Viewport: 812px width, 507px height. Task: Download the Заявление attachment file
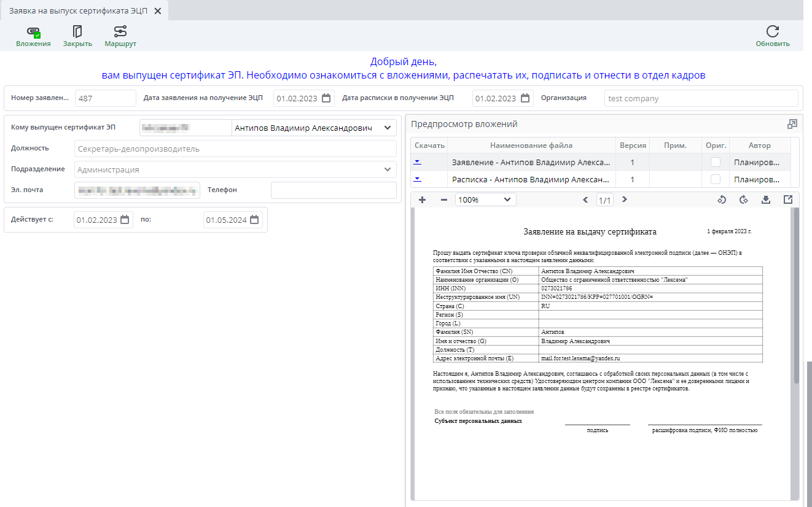tap(417, 162)
